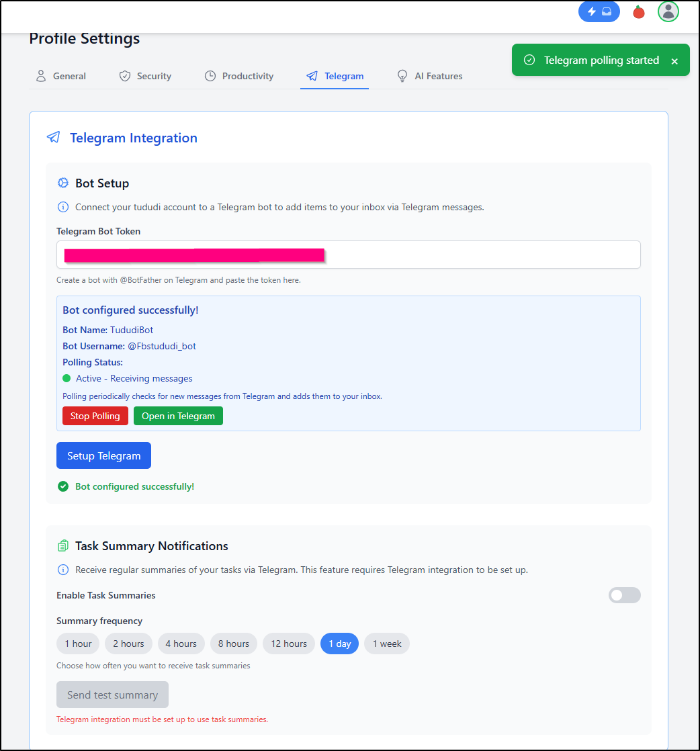Switch to the Security tab
700x751 pixels.
[145, 76]
